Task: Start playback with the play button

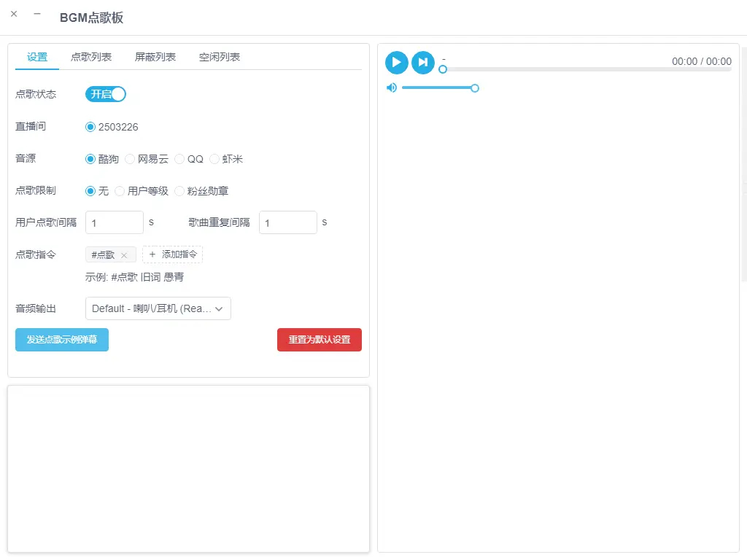Action: click(x=396, y=63)
